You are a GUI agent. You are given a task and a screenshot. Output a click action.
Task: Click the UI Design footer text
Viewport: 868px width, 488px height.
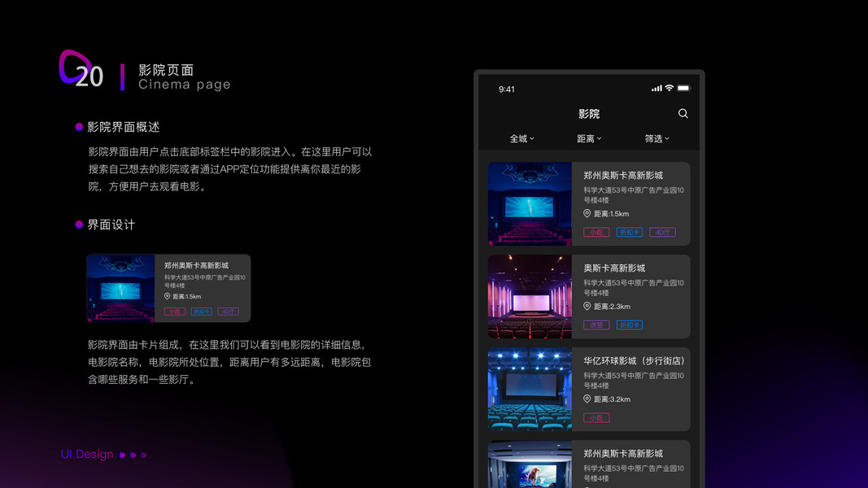point(87,455)
